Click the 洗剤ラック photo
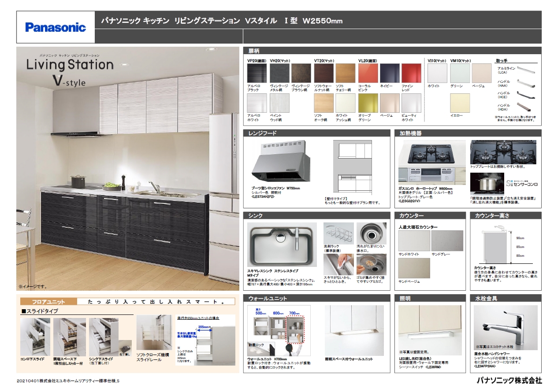This screenshot has width=554, height=392. (338, 233)
